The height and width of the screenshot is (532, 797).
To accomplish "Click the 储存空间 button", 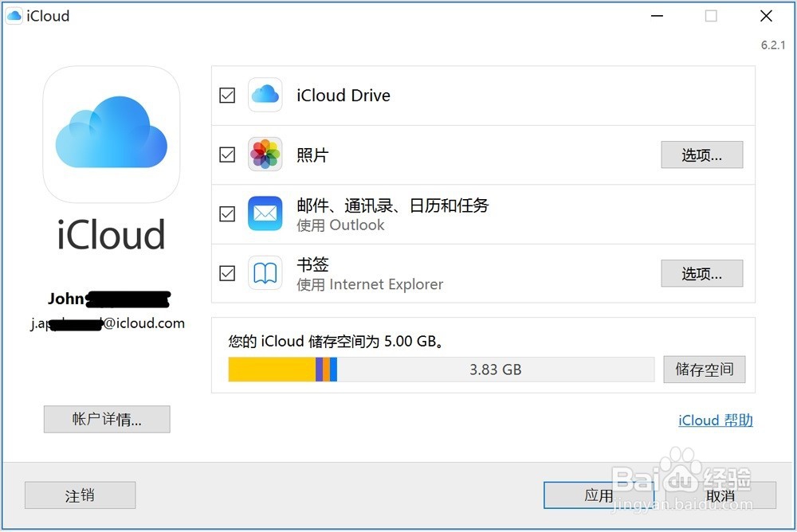I will tap(704, 370).
